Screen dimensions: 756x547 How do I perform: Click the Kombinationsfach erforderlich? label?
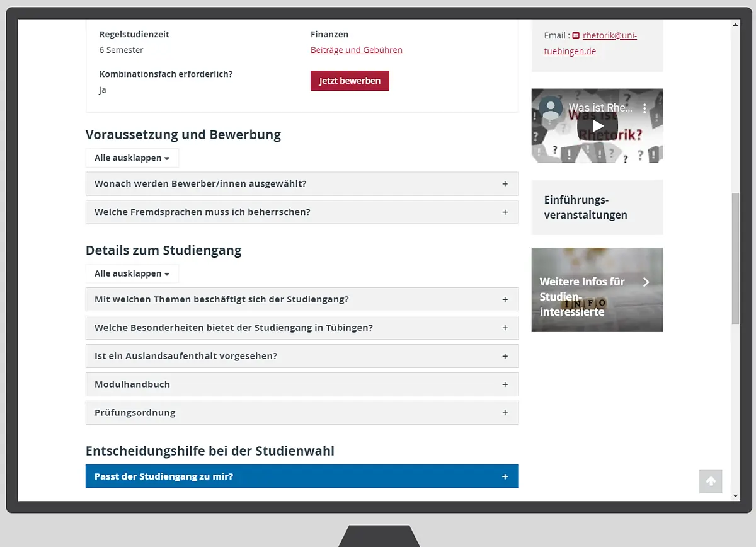[166, 74]
